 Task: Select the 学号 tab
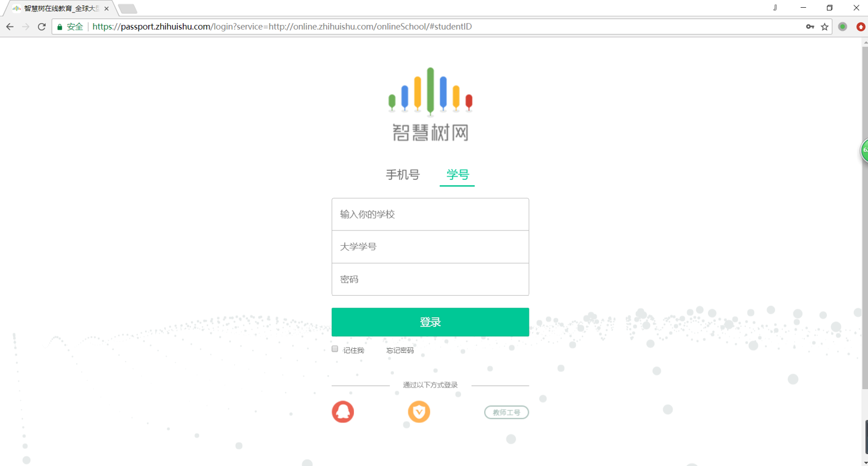click(x=457, y=174)
